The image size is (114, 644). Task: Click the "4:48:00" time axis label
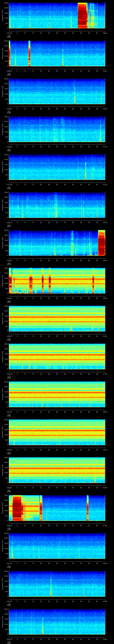pyautogui.click(x=9, y=450)
